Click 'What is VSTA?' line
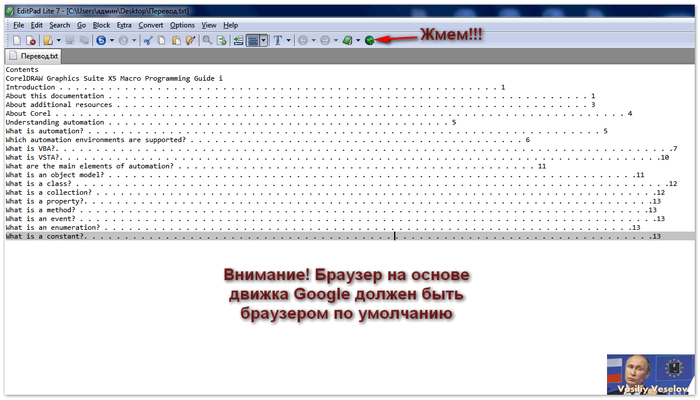 coord(338,157)
